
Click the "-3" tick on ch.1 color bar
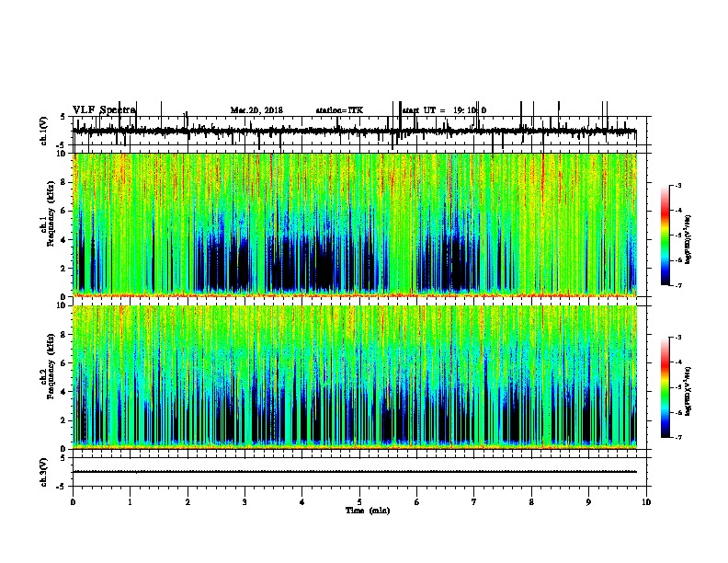[678, 185]
